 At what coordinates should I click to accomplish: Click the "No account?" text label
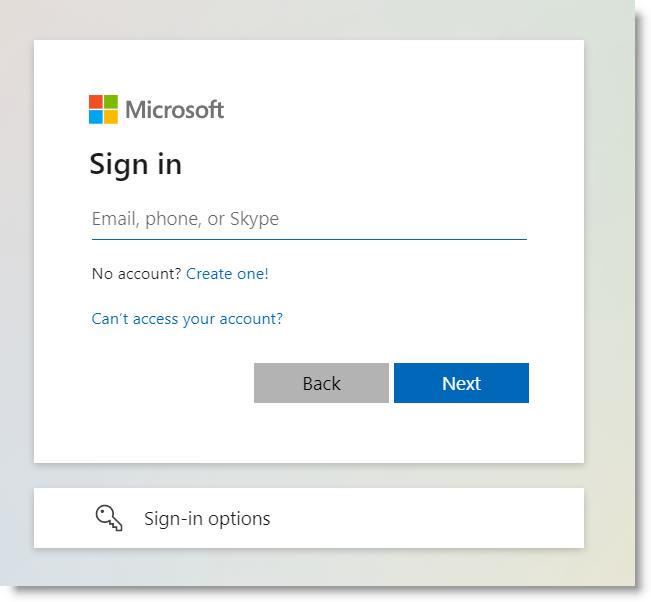136,273
